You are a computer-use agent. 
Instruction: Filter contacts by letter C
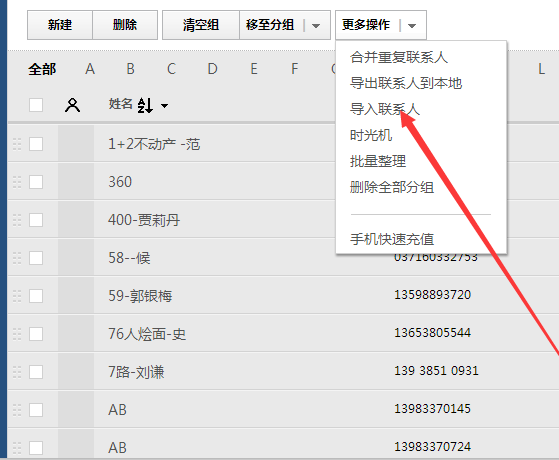point(171,69)
